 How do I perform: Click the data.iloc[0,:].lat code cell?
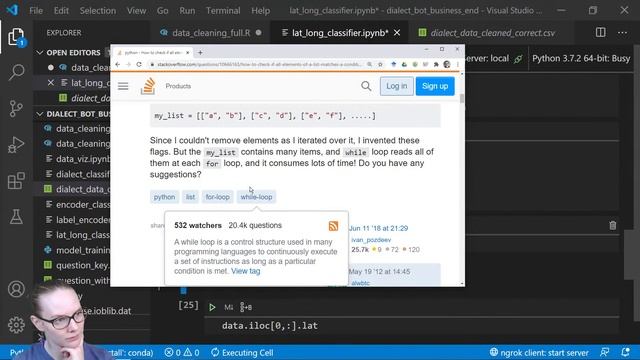[x=412, y=326]
